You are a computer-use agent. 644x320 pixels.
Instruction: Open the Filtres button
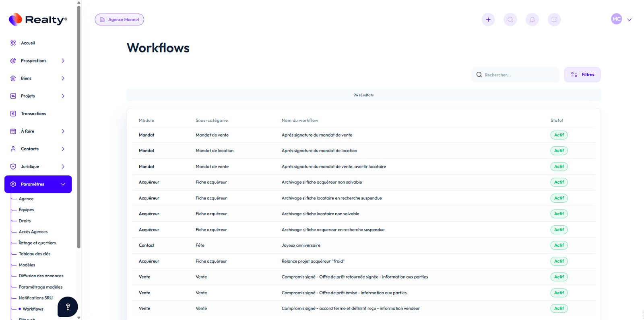(582, 75)
